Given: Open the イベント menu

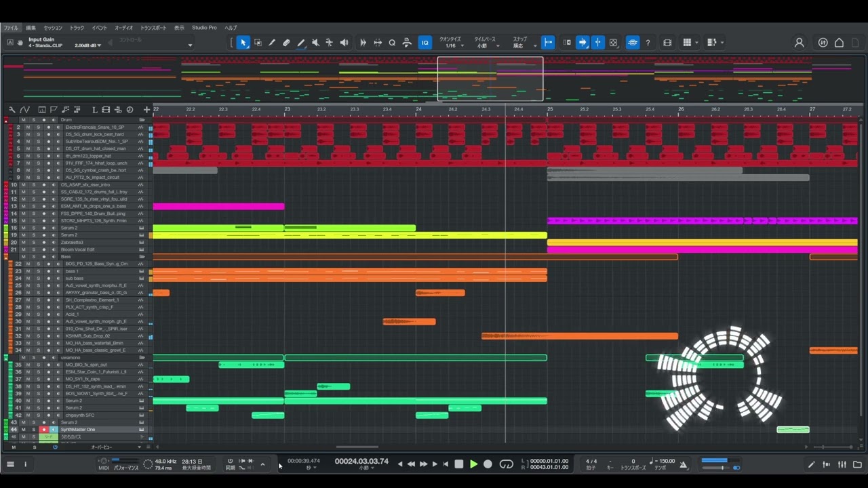Looking at the screenshot, I should (99, 28).
